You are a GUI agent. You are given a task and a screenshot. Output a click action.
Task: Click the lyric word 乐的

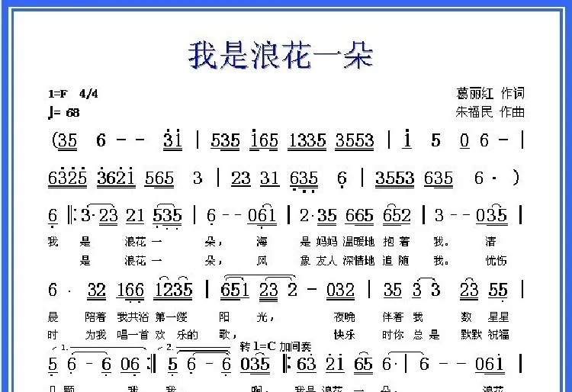click(187, 335)
